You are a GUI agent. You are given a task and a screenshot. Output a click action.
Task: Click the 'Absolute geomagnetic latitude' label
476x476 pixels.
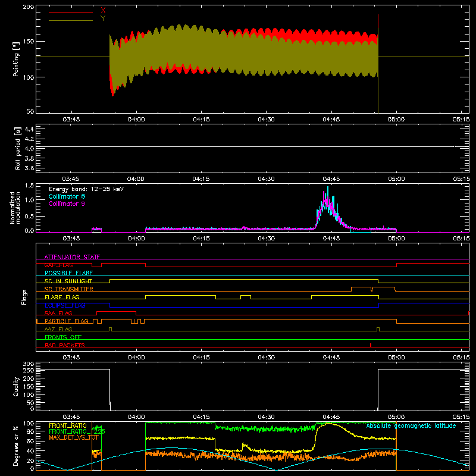(411, 425)
